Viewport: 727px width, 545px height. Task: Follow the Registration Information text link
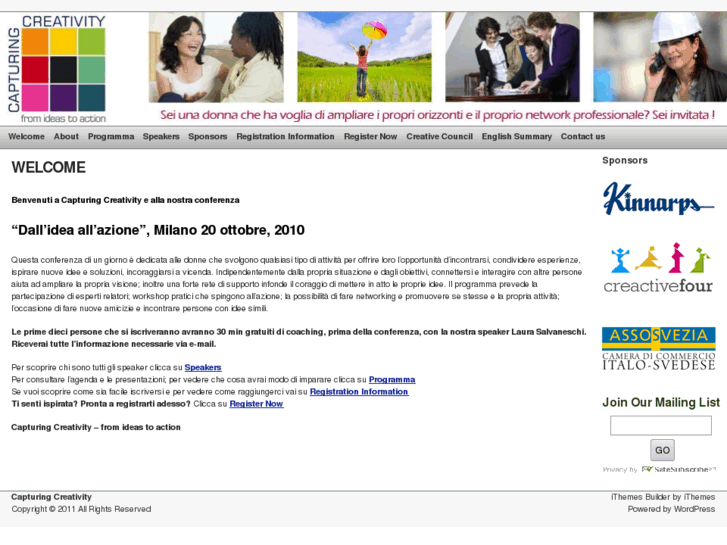[x=359, y=391]
